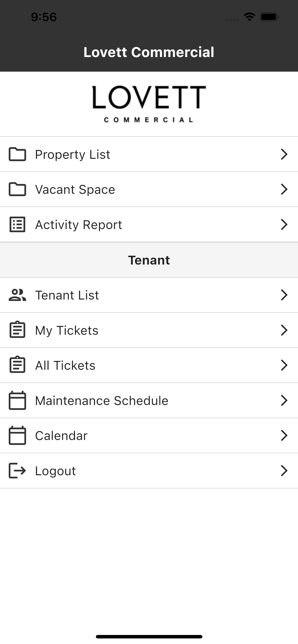Open the My Tickets menu item
Image resolution: width=298 pixels, height=644 pixels.
[x=149, y=330]
